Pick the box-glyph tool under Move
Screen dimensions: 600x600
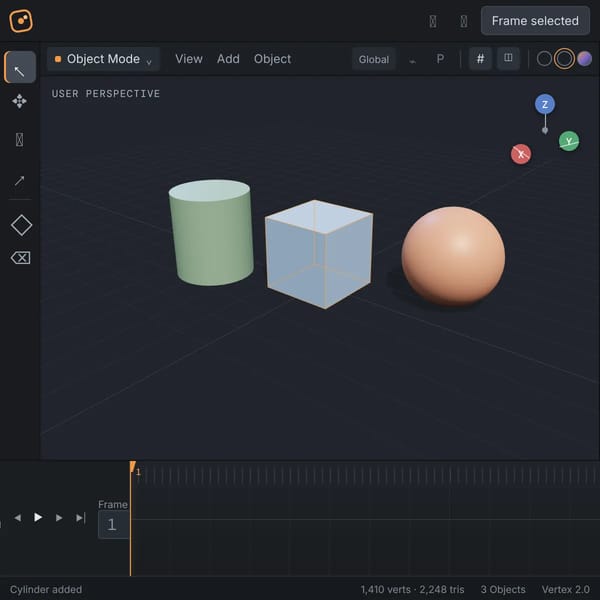pos(20,140)
